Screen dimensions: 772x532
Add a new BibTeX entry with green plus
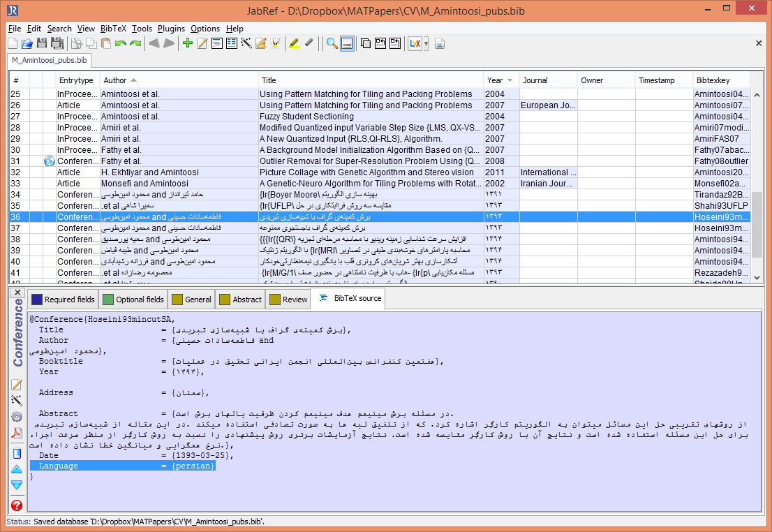(188, 43)
